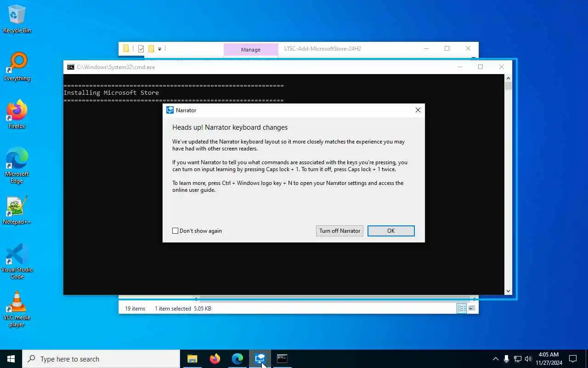Open the Recycle Bin desktop icon

coord(17,19)
